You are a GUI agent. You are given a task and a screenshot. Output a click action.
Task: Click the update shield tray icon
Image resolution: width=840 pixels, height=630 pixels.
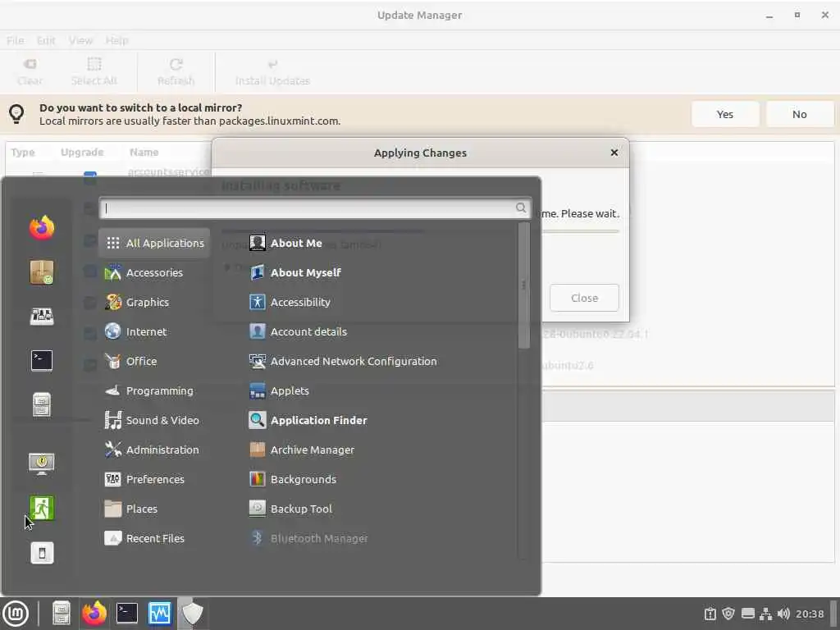pyautogui.click(x=728, y=614)
